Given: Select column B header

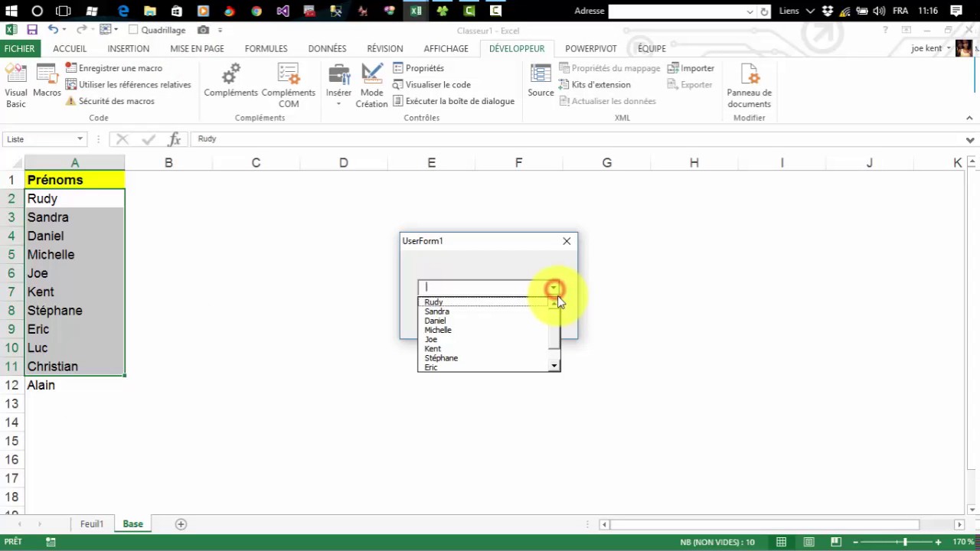Looking at the screenshot, I should pos(168,162).
